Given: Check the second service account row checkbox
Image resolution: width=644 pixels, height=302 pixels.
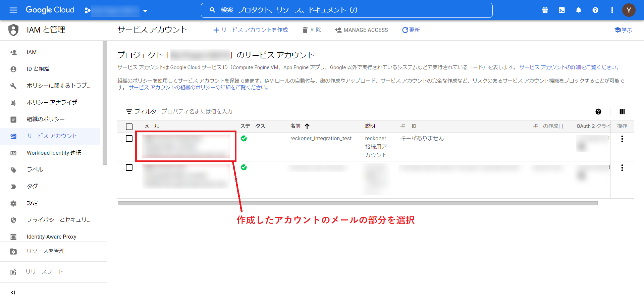Looking at the screenshot, I should click(x=129, y=167).
